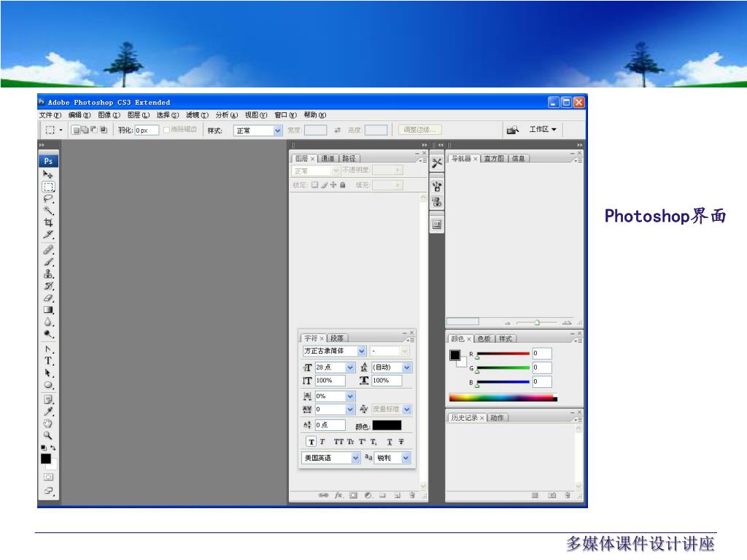Select the Magic Wand tool
The image size is (747, 560).
tap(48, 211)
